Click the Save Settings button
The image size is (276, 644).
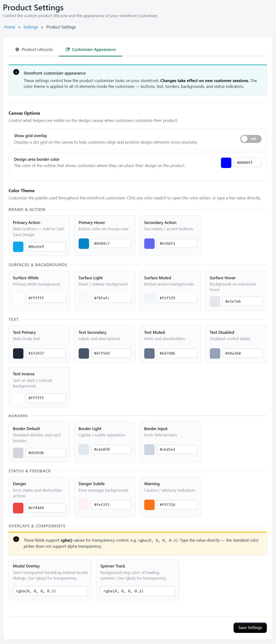pyautogui.click(x=250, y=628)
